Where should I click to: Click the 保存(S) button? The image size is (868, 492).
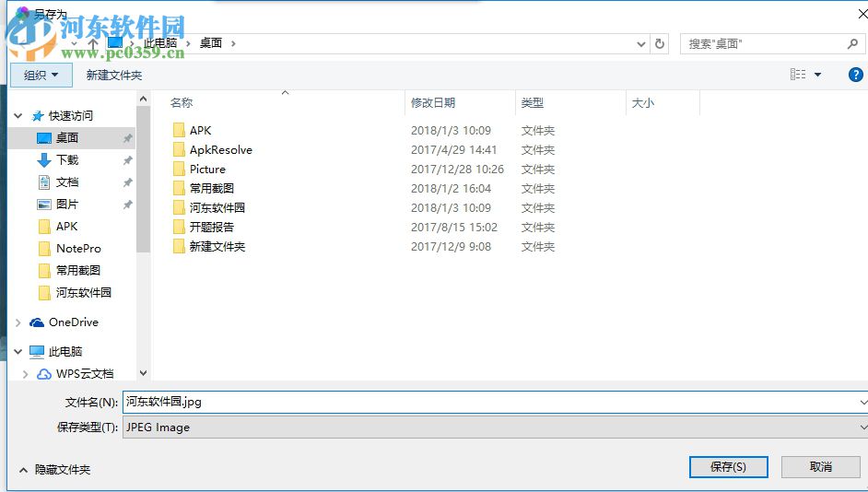729,467
